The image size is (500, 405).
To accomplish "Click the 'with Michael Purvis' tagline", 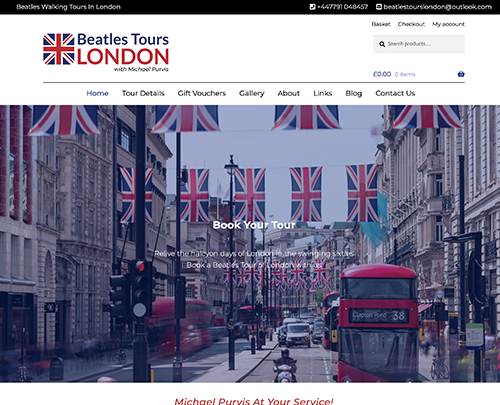I will click(x=141, y=69).
